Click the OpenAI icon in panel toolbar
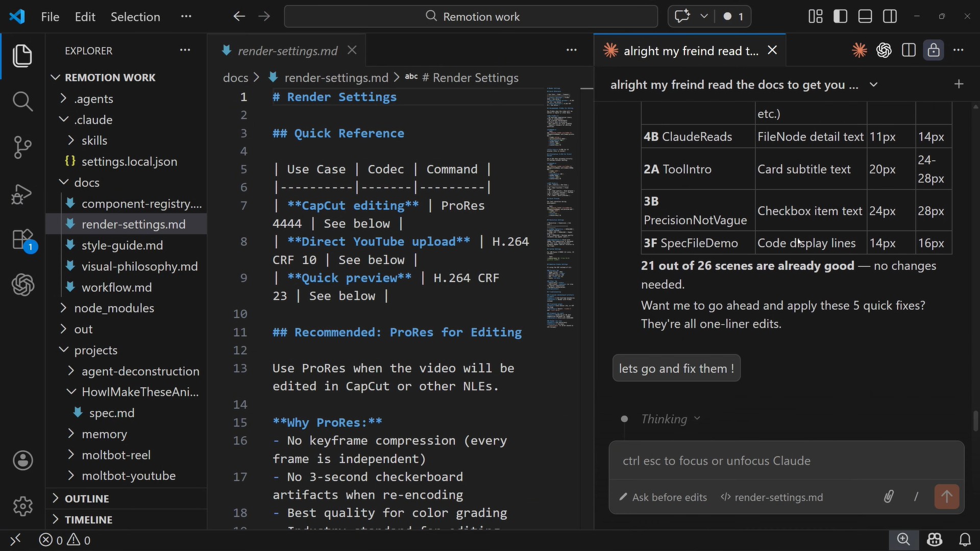 pos(884,50)
